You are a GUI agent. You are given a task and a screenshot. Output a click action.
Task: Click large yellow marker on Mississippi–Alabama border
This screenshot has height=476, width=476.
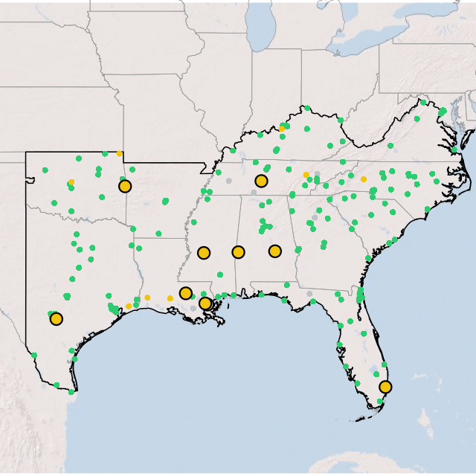[238, 252]
